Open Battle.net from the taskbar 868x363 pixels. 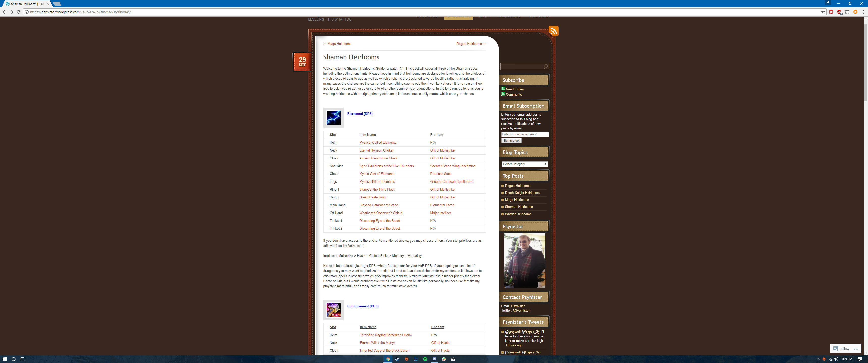(416, 359)
